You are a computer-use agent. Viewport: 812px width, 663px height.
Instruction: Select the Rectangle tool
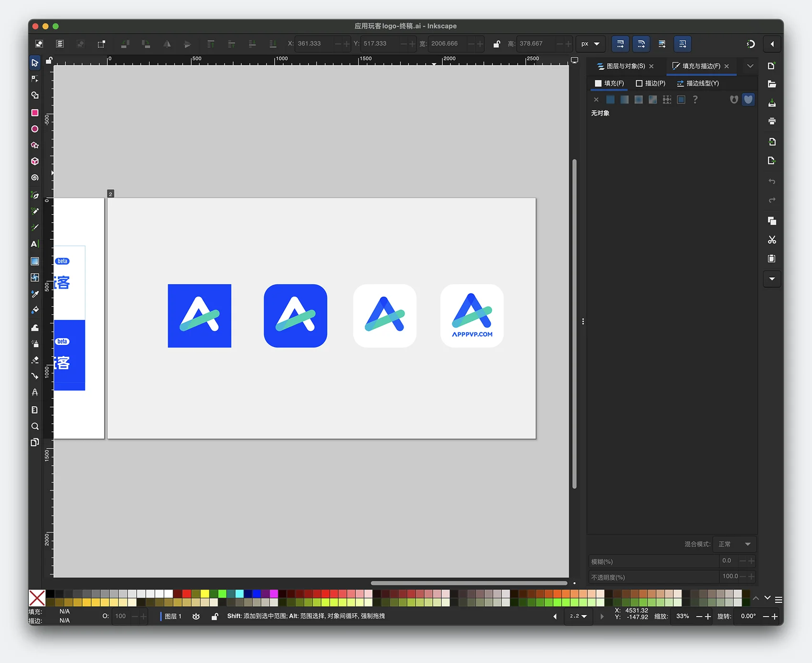click(x=35, y=113)
